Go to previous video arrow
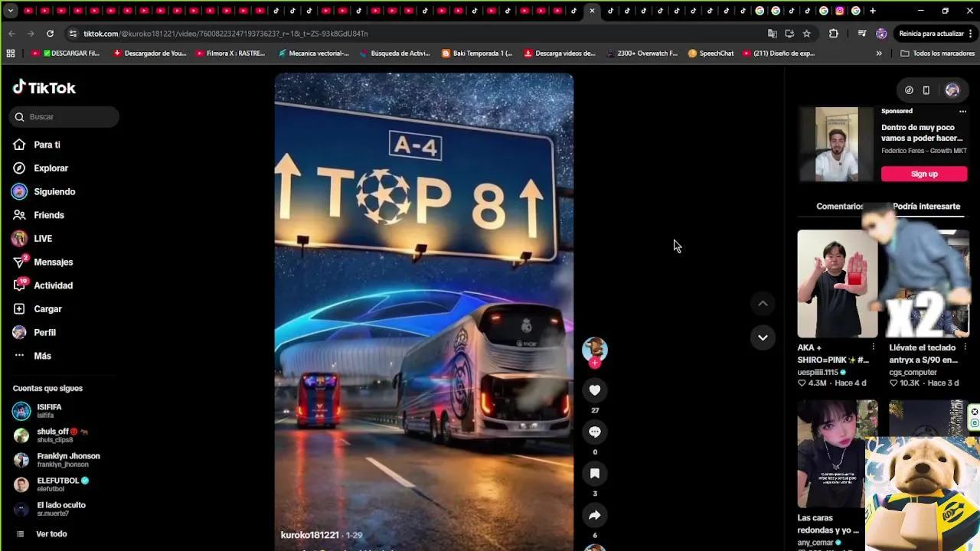980x551 pixels. point(763,304)
